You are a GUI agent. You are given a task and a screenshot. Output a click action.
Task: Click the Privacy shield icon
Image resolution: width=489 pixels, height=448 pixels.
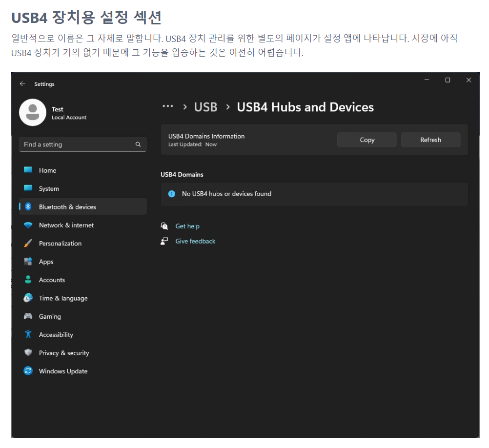click(28, 352)
